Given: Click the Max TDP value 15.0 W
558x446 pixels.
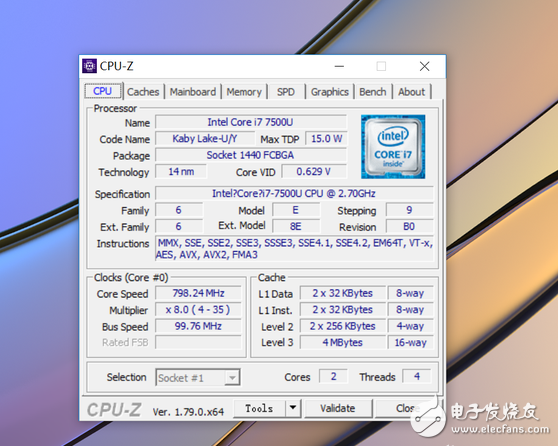Looking at the screenshot, I should (326, 138).
